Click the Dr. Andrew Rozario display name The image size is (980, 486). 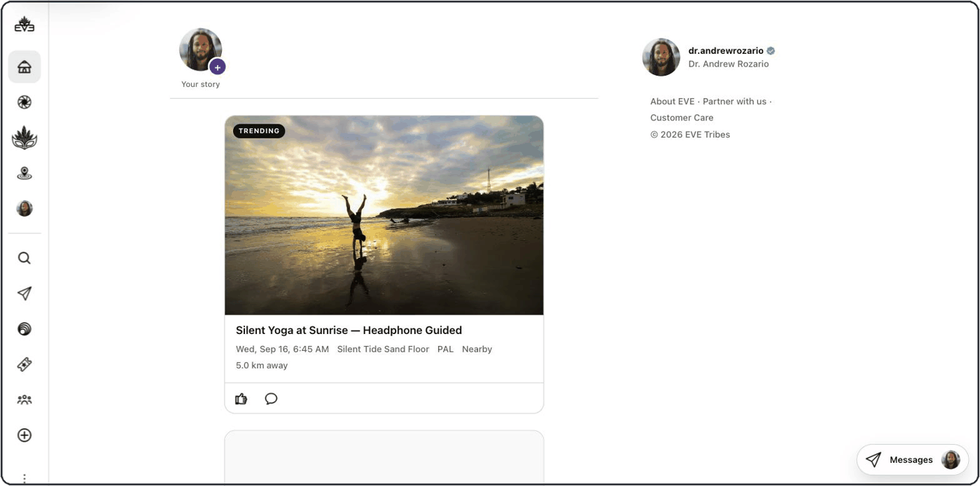point(729,64)
